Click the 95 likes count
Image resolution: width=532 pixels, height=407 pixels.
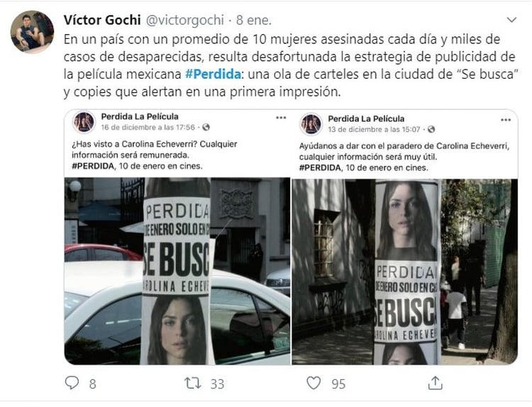pos(338,384)
